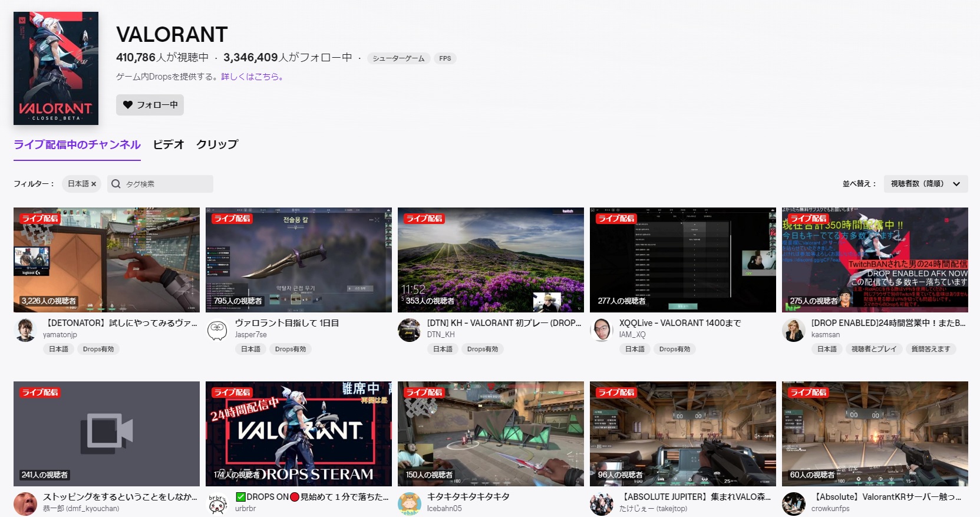Go to IAM_XQ channel name link
The height and width of the screenshot is (517, 980).
pyautogui.click(x=632, y=335)
